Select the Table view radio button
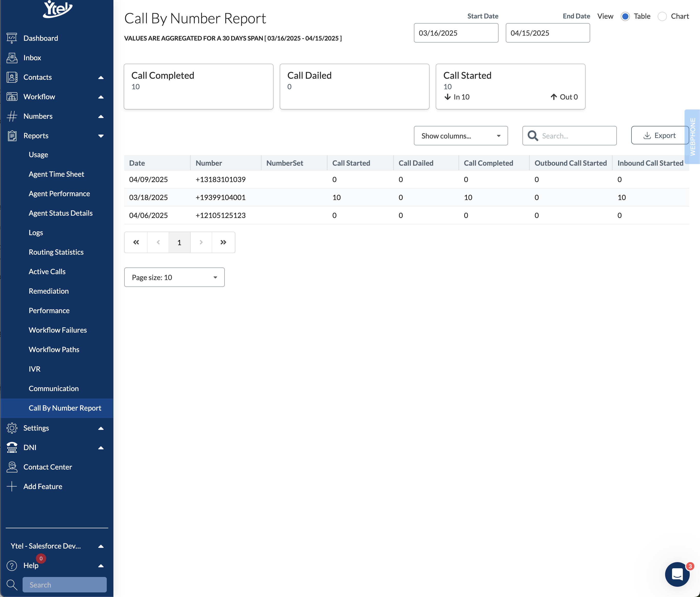The image size is (700, 597). 625,16
